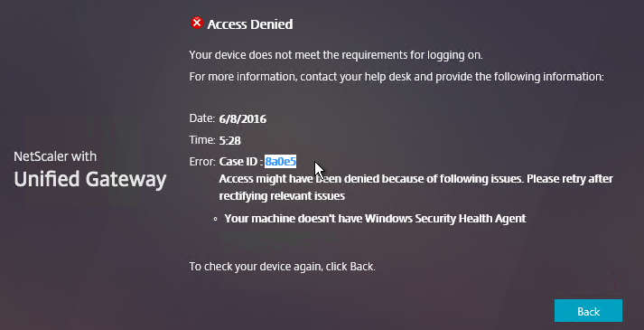Select the highlighted Case ID 8a0e5 text
Viewport: 644px width, 330px height.
(281, 162)
